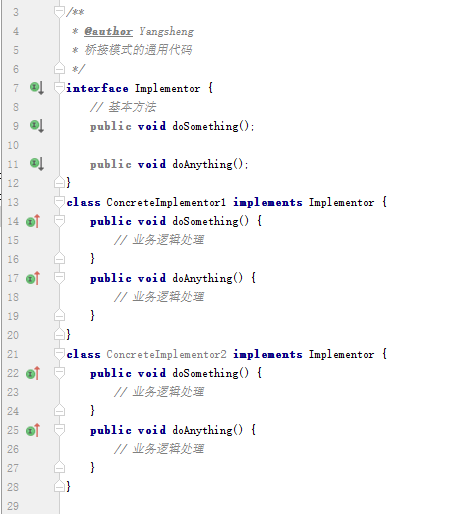The height and width of the screenshot is (514, 468).
Task: Click doAnything() method name on line 25
Action: [x=208, y=430]
